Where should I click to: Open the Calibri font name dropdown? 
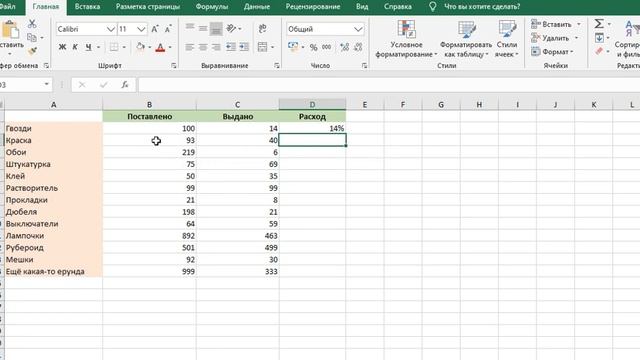tap(111, 29)
